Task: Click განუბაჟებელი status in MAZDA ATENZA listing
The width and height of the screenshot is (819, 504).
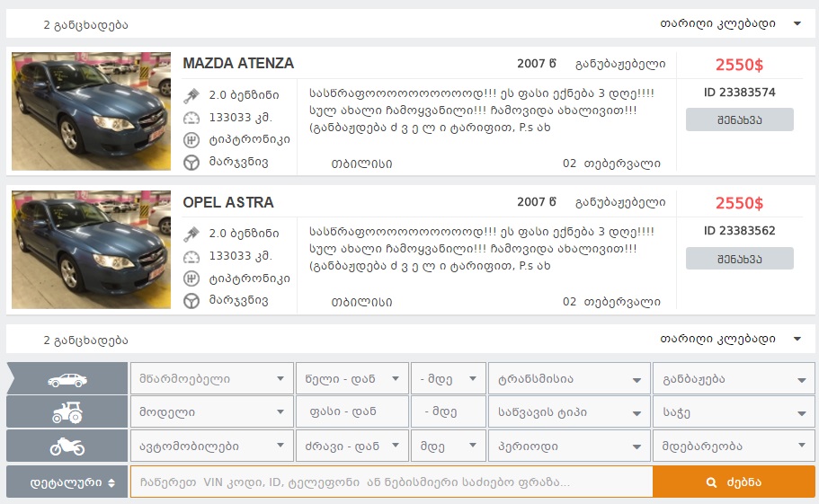Action: coord(620,64)
